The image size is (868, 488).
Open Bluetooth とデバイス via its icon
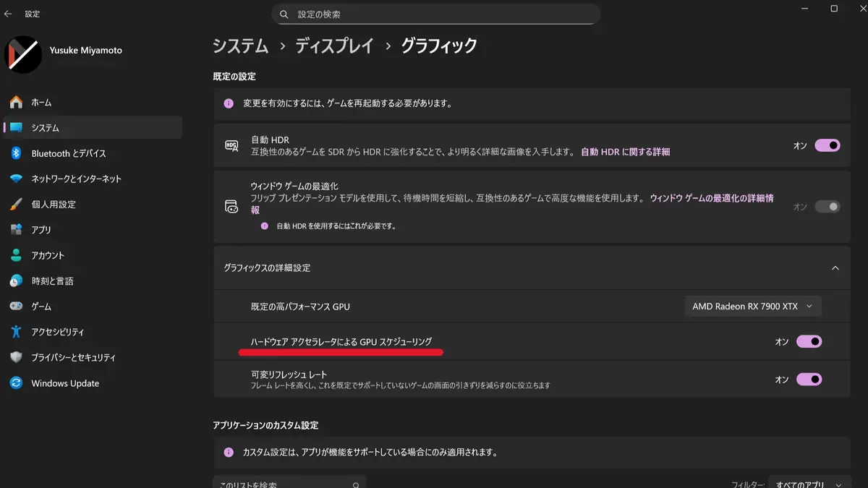pyautogui.click(x=16, y=153)
